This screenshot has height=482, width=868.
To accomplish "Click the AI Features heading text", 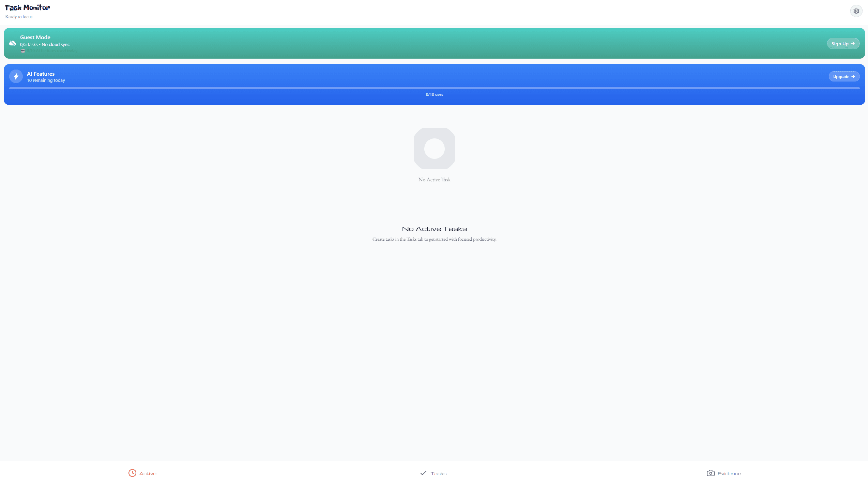I will tap(41, 74).
